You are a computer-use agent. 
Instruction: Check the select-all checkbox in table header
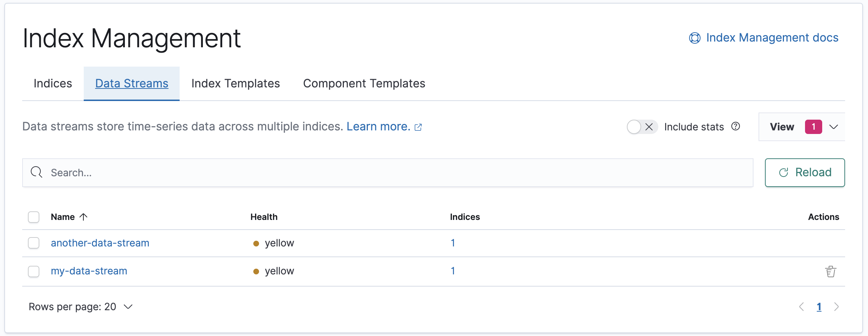[33, 216]
